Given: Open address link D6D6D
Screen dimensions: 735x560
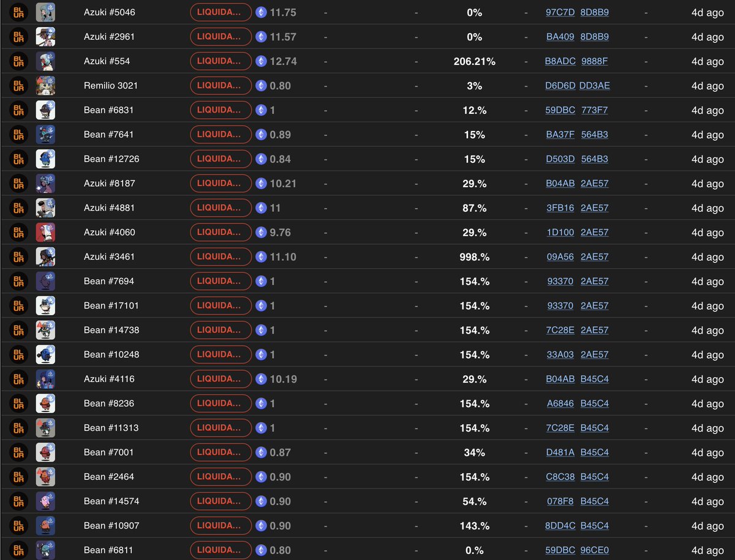Looking at the screenshot, I should pos(560,86).
